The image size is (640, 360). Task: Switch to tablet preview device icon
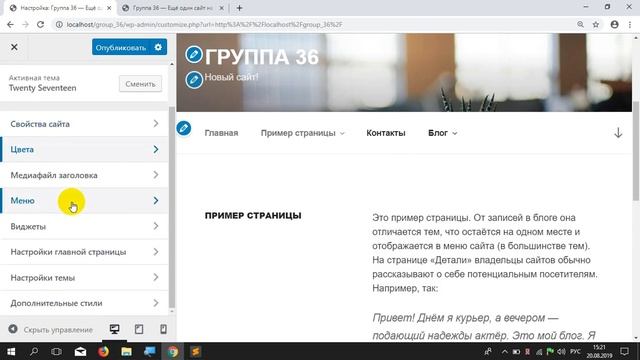click(139, 329)
